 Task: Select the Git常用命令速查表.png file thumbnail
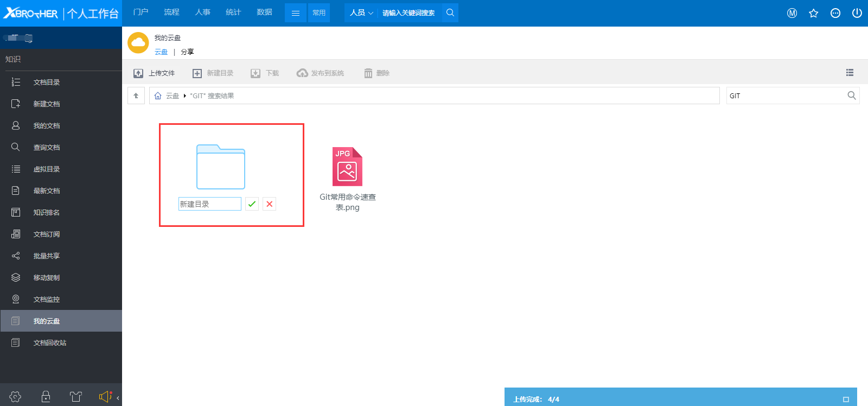[347, 167]
